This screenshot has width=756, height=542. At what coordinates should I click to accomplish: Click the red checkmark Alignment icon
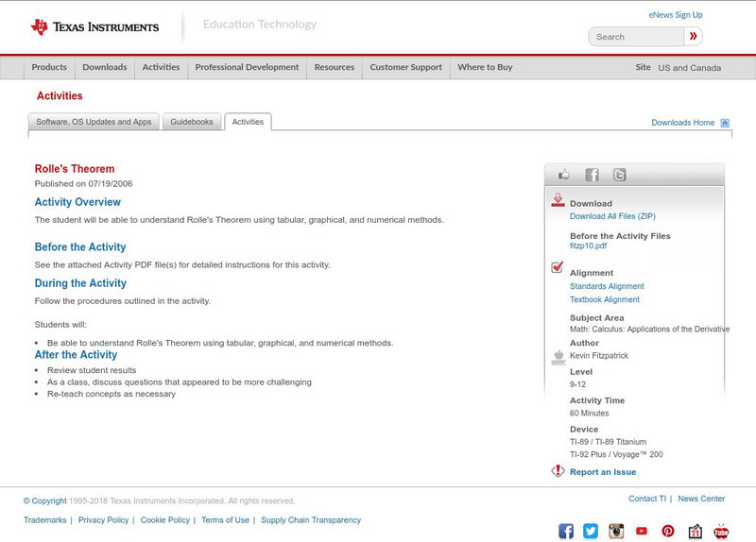point(557,267)
